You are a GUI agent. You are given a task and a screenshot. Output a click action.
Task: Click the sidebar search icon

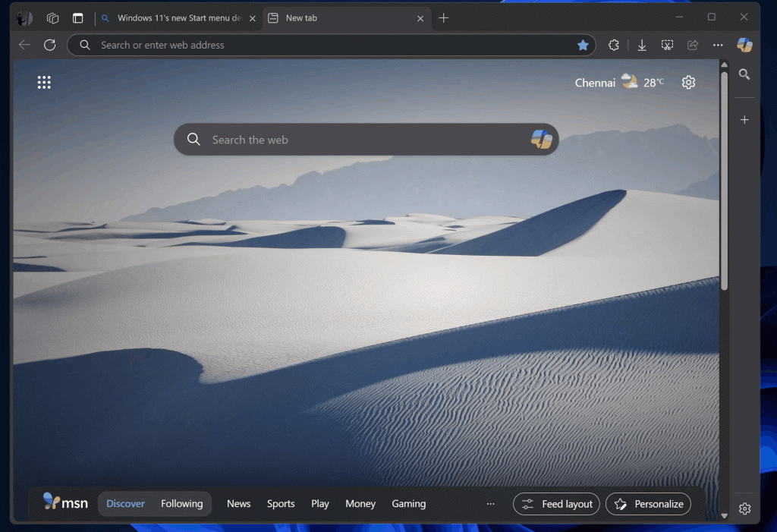pyautogui.click(x=744, y=74)
